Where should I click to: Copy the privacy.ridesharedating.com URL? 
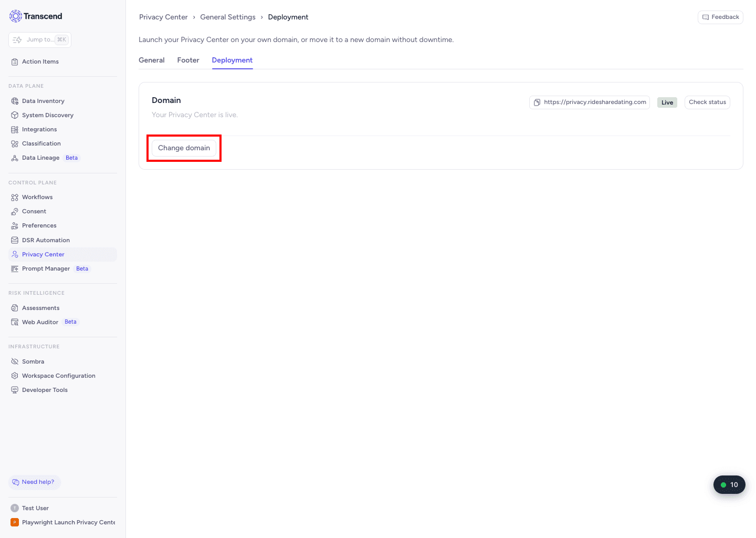click(x=590, y=102)
